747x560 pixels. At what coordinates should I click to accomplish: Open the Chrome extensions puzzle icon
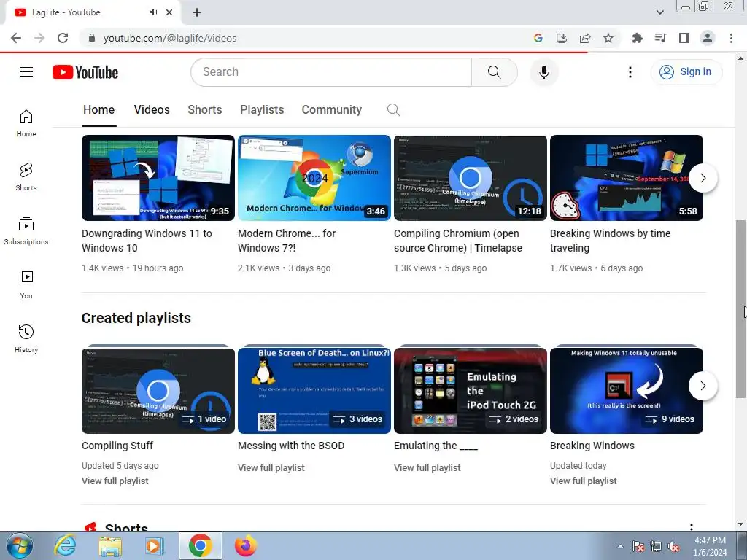click(637, 38)
